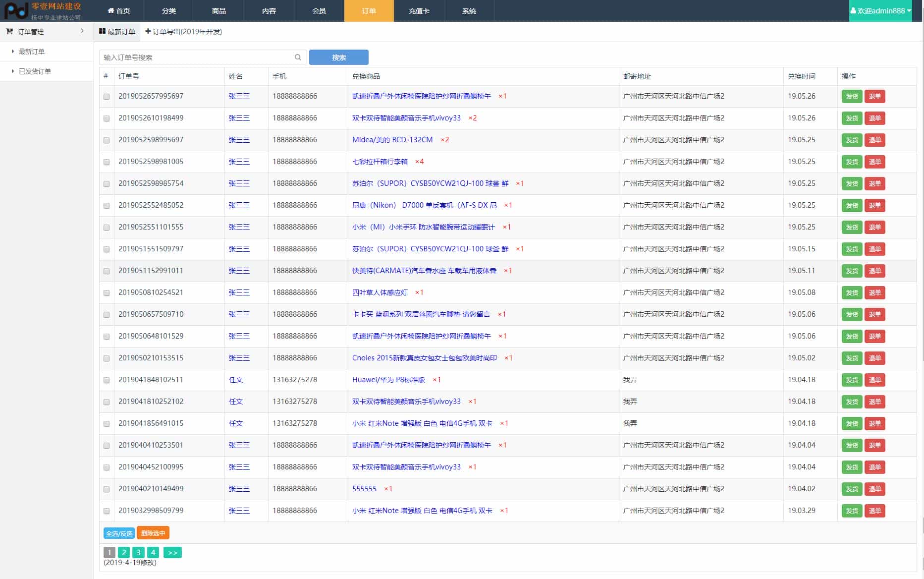Open 任文's name link for order 2019041848102511
This screenshot has width=924, height=579.
(236, 380)
